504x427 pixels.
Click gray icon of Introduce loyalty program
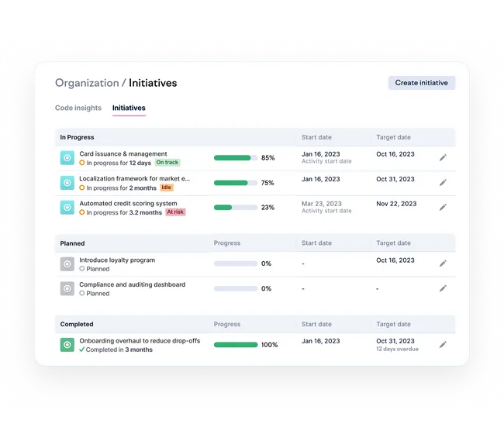click(x=67, y=263)
